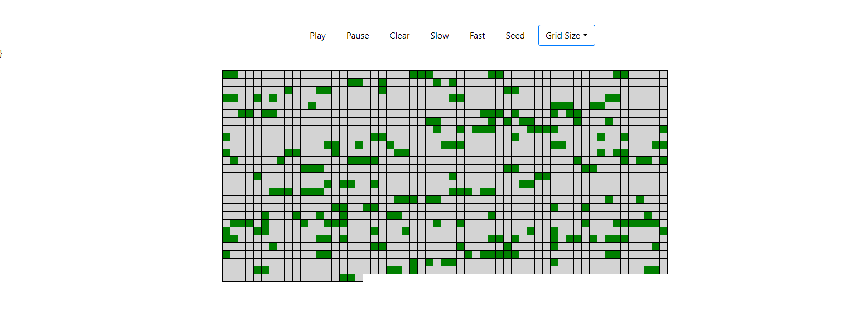Click the Grid Size button label text
868x334 pixels.
562,35
